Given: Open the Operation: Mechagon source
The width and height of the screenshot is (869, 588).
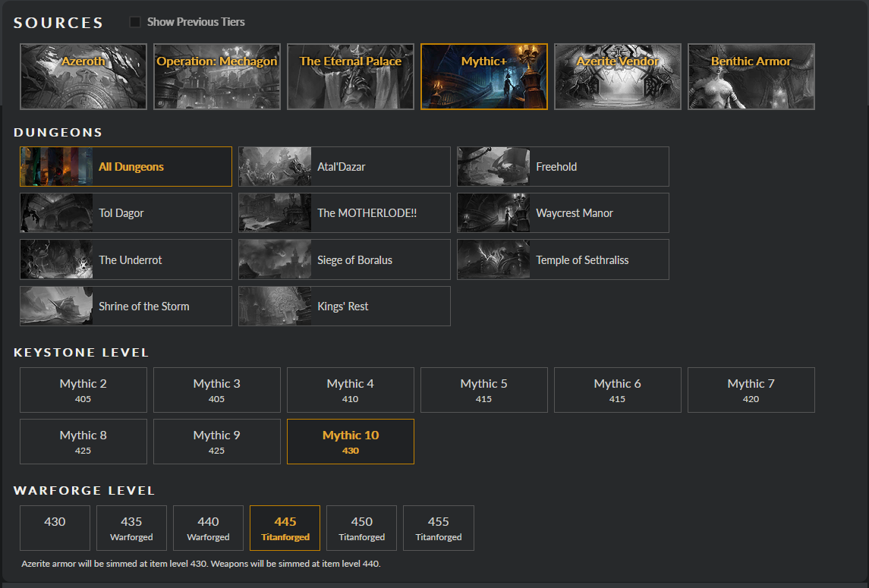Looking at the screenshot, I should 216,76.
